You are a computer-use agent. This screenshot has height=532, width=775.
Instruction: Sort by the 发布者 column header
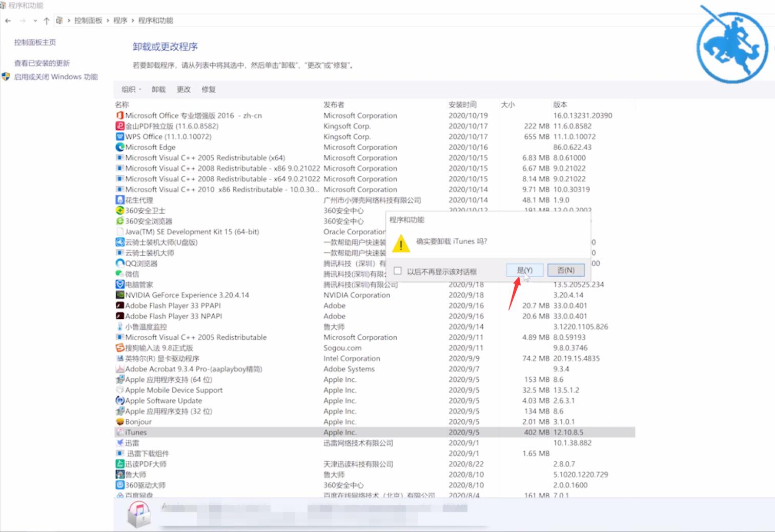coord(334,105)
